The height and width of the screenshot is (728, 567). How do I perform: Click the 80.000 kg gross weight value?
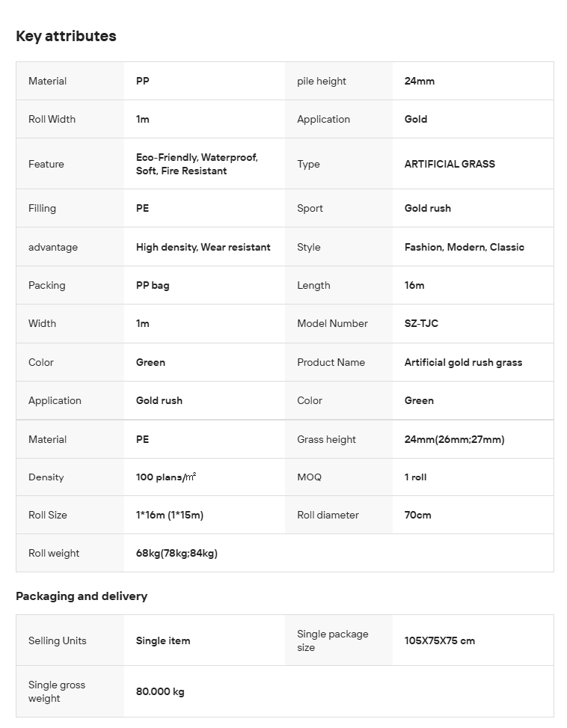pos(160,691)
